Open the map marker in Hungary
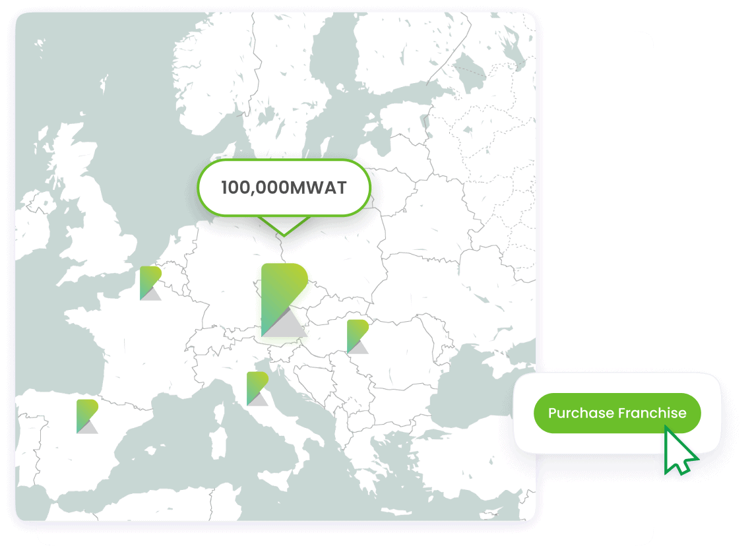 (357, 336)
